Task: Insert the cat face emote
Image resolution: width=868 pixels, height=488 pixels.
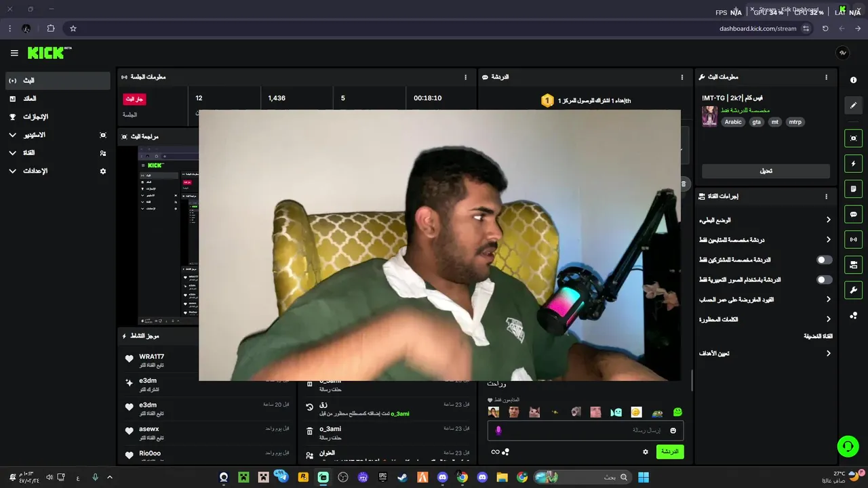Action: click(534, 412)
